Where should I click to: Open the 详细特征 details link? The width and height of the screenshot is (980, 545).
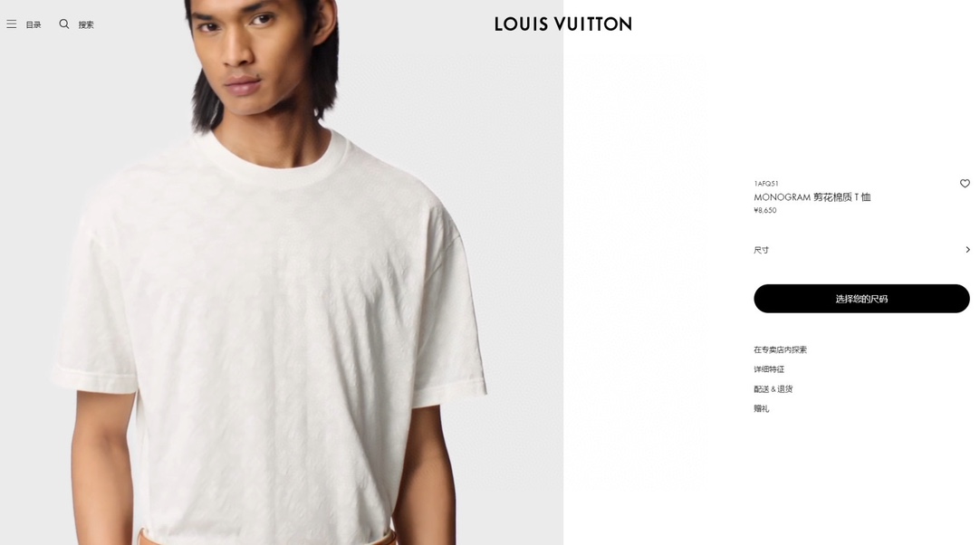(x=769, y=369)
